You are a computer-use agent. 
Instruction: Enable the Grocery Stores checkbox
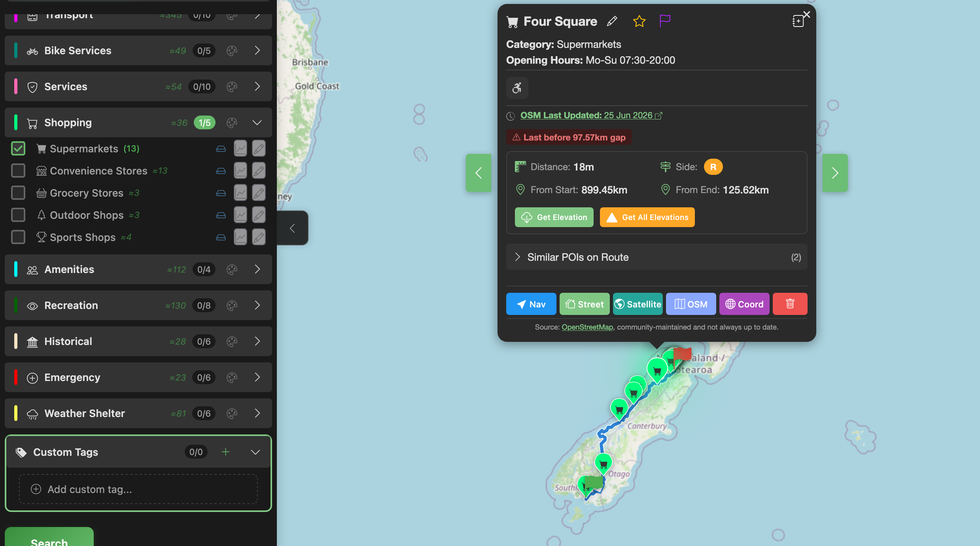tap(18, 193)
